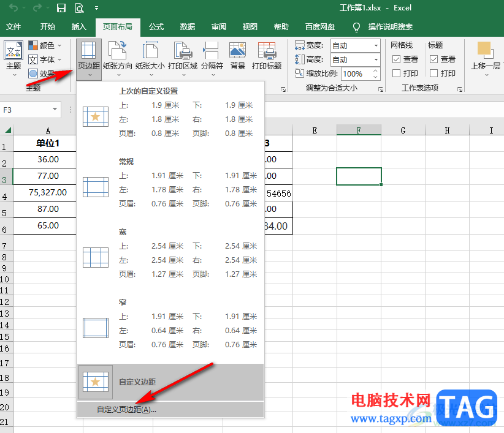Click cell containing 65.00
504x433 pixels.
click(x=48, y=225)
